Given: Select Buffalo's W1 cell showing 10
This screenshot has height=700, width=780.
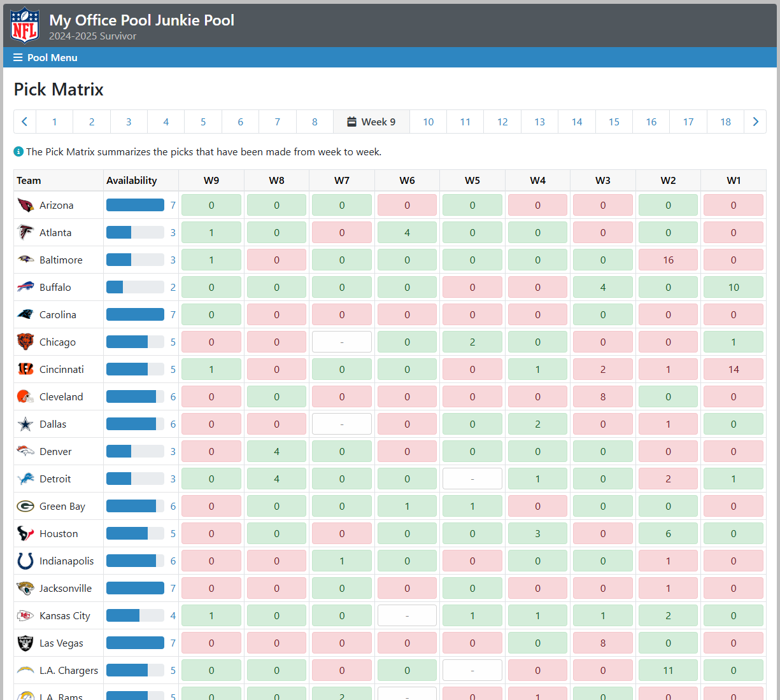Looking at the screenshot, I should (734, 288).
